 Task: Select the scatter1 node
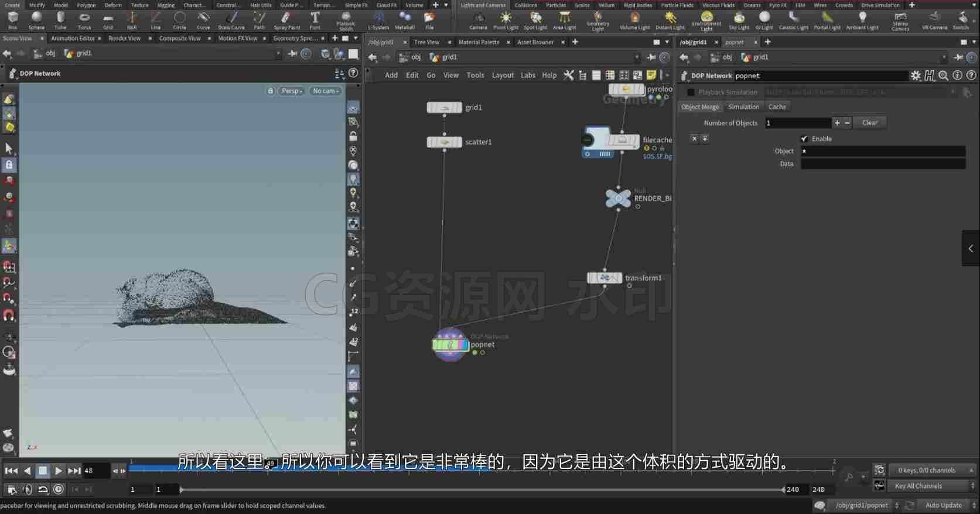445,142
